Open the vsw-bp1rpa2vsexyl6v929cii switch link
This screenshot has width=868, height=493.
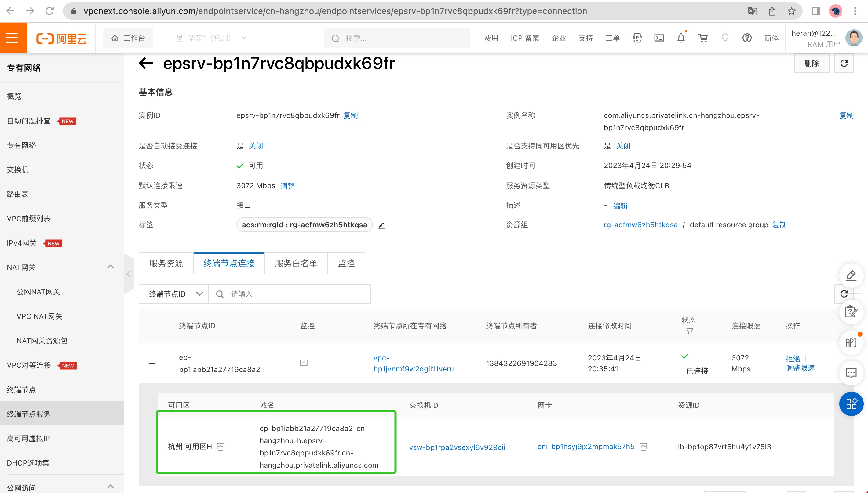457,447
